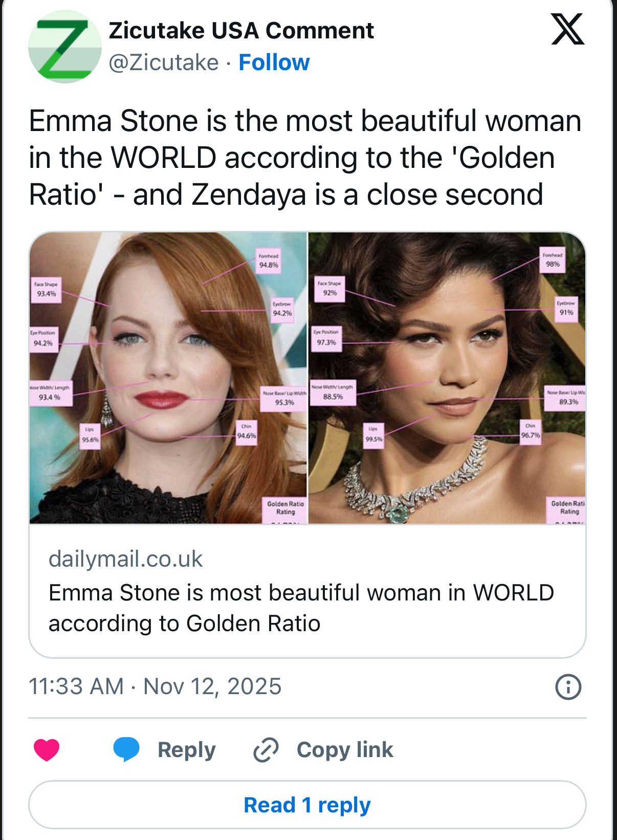Click the left photo with red hair

point(168,378)
